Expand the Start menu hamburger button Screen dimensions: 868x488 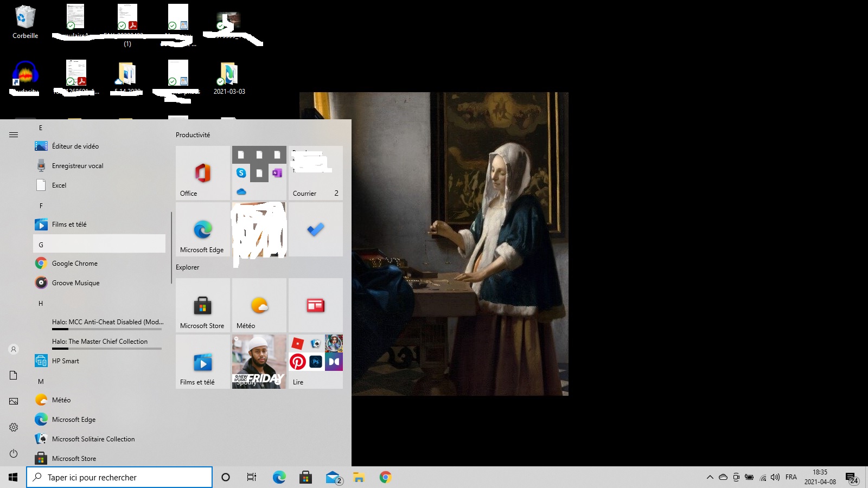(14, 134)
